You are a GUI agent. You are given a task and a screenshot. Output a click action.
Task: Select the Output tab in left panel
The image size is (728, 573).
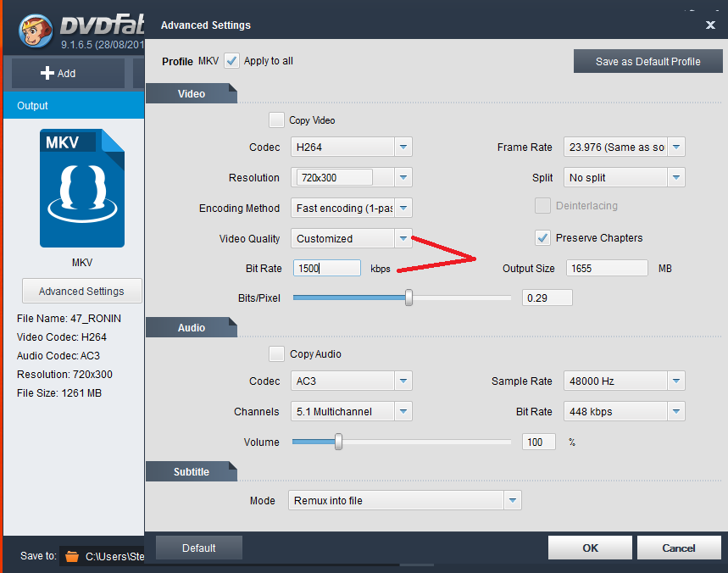tap(33, 106)
